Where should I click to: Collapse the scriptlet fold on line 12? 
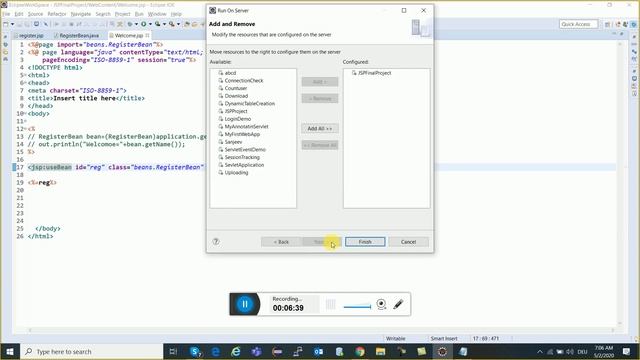click(x=25, y=129)
